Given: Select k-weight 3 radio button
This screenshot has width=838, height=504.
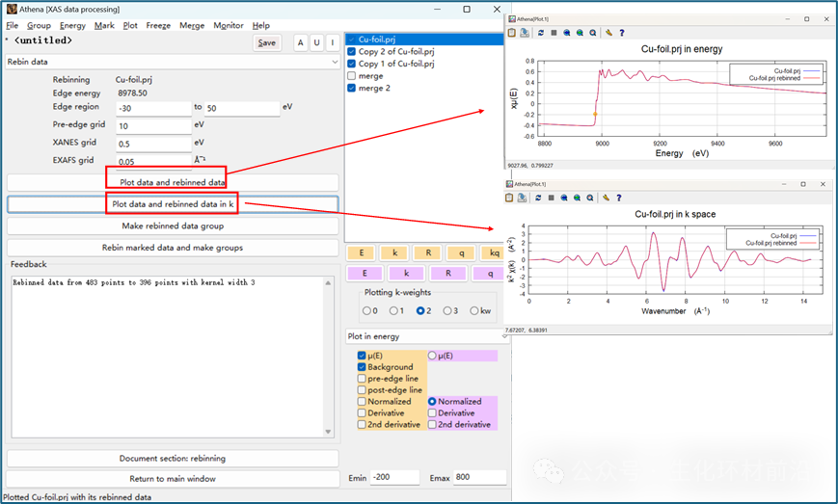Looking at the screenshot, I should point(447,310).
